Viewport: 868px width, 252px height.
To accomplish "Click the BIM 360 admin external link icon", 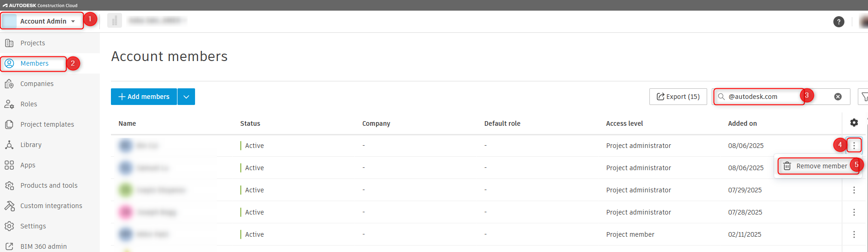I will click(9, 246).
